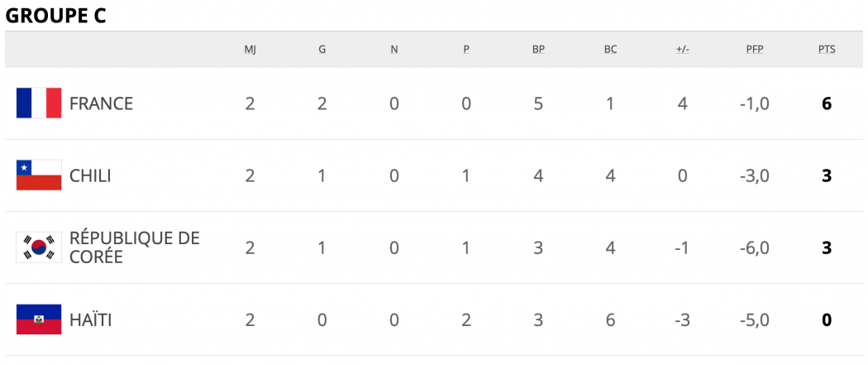The width and height of the screenshot is (868, 365).
Task: Select RÉPUBLIQUE DE CORÉE team name
Action: 135,247
